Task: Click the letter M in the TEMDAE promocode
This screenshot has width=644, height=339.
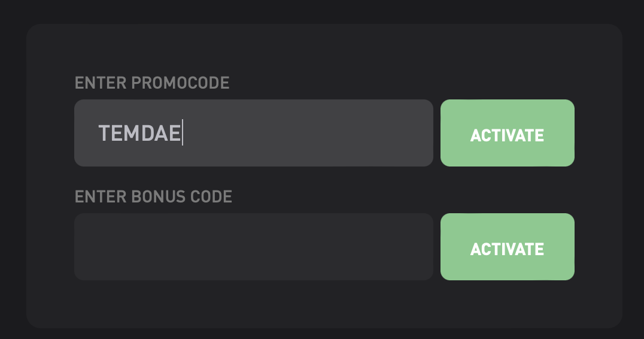Action: [x=132, y=133]
